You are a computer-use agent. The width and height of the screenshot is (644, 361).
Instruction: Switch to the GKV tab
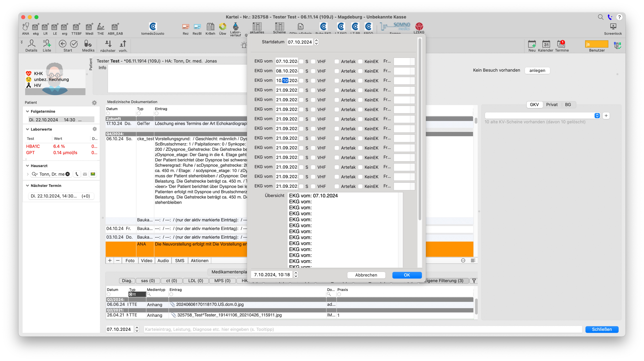(534, 105)
